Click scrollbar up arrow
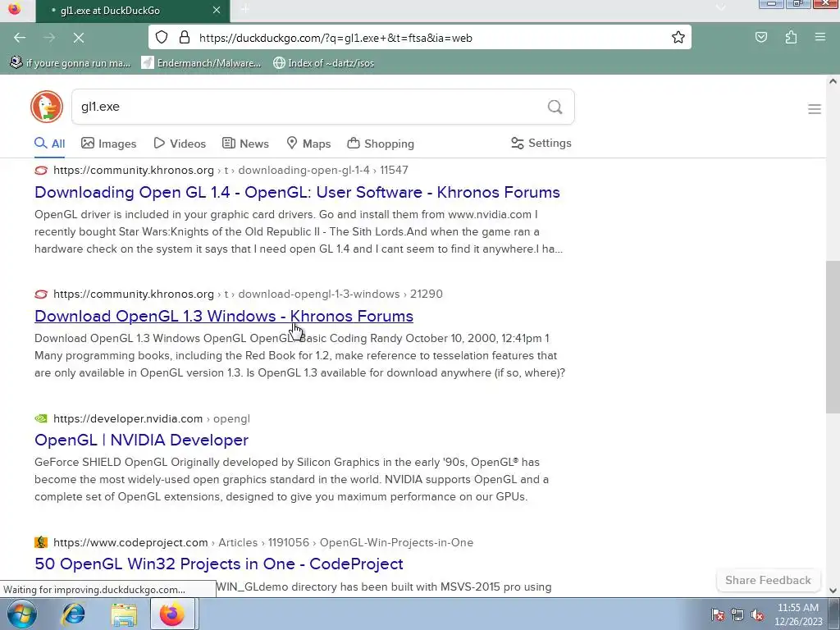This screenshot has height=630, width=840. point(833,81)
